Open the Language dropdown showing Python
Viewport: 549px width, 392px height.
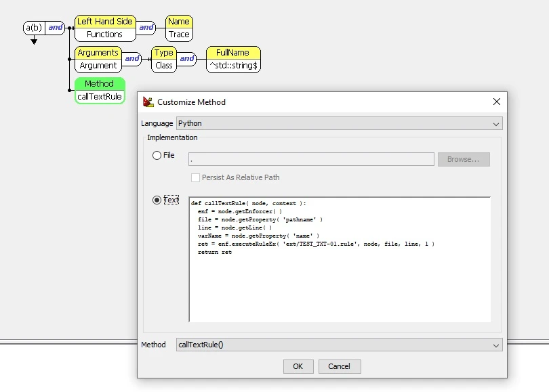340,123
